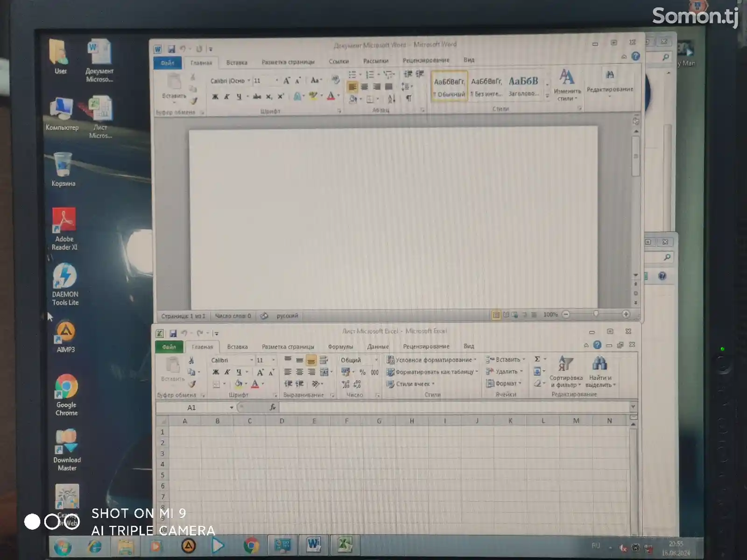The width and height of the screenshot is (747, 560).
Task: Click the Word font color A icon
Action: click(x=331, y=96)
